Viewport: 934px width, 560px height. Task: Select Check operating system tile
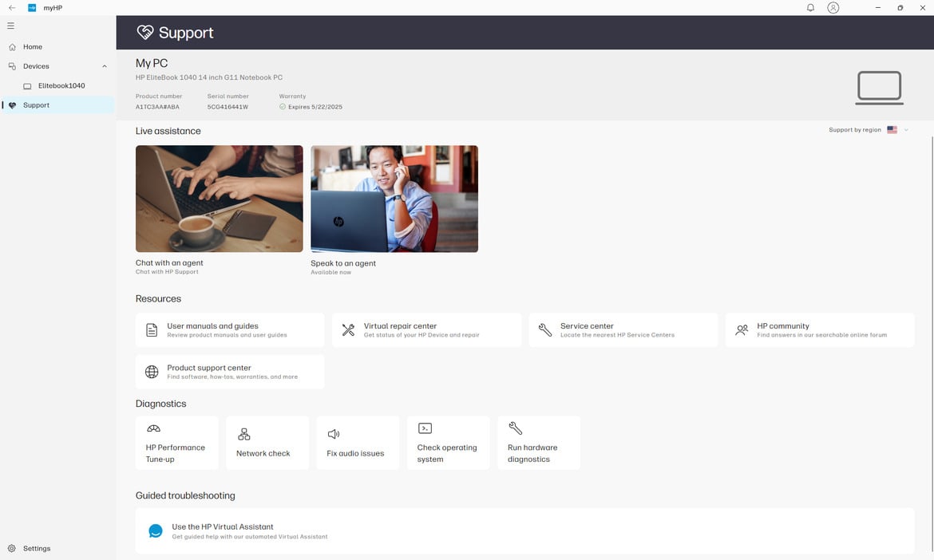[x=449, y=443]
